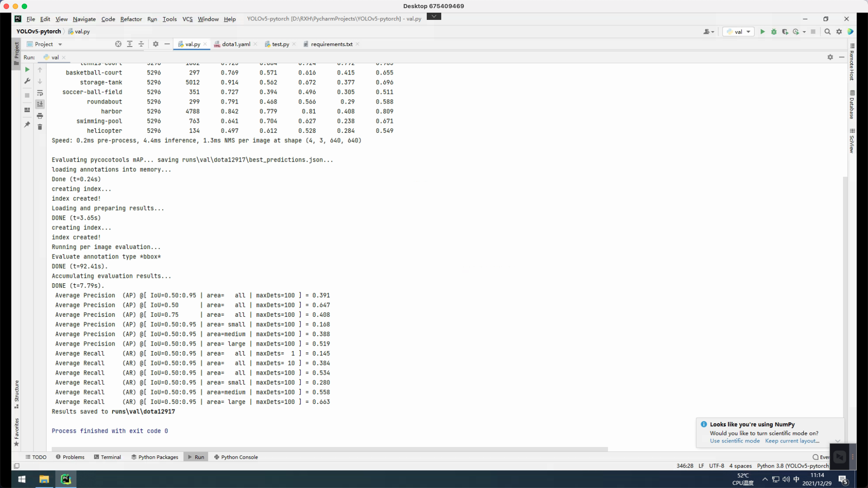Open Search Everywhere with the magnifier icon
868x488 pixels.
[827, 32]
